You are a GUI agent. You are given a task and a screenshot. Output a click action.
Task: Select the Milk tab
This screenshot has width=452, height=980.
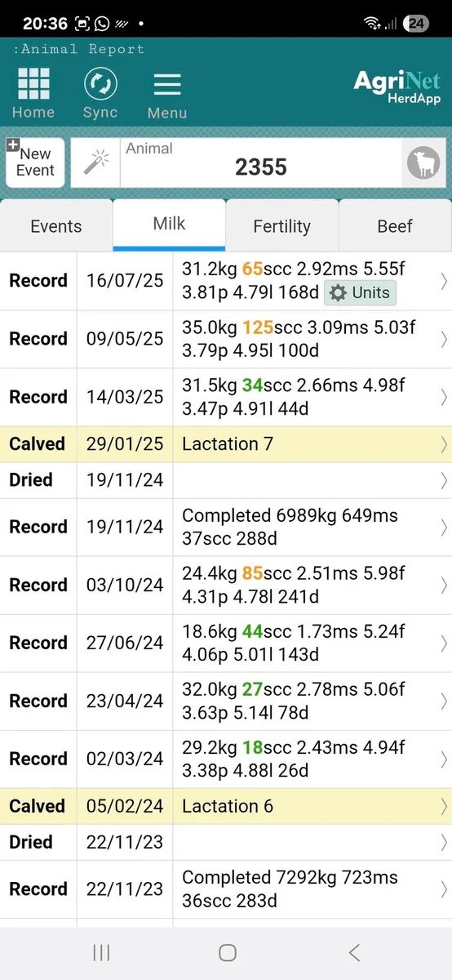coord(169,224)
